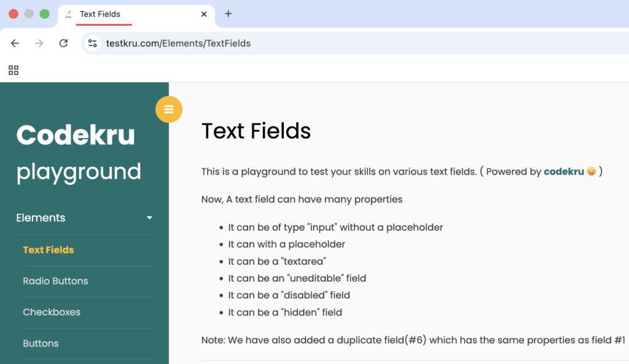The image size is (629, 364).
Task: Reload the current page
Action: pyautogui.click(x=63, y=44)
